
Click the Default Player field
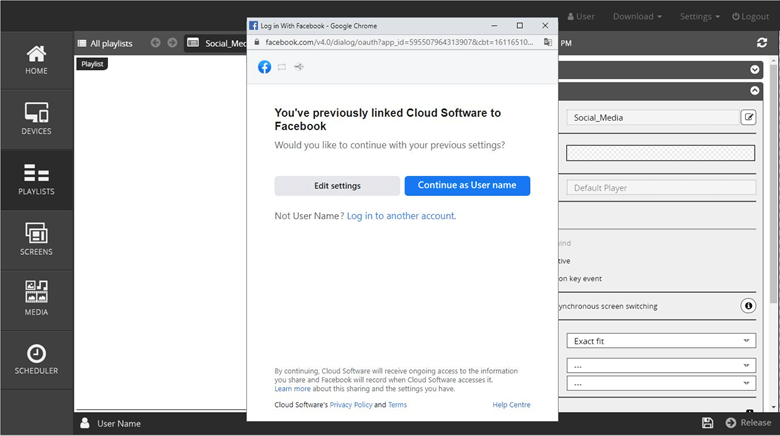point(661,188)
